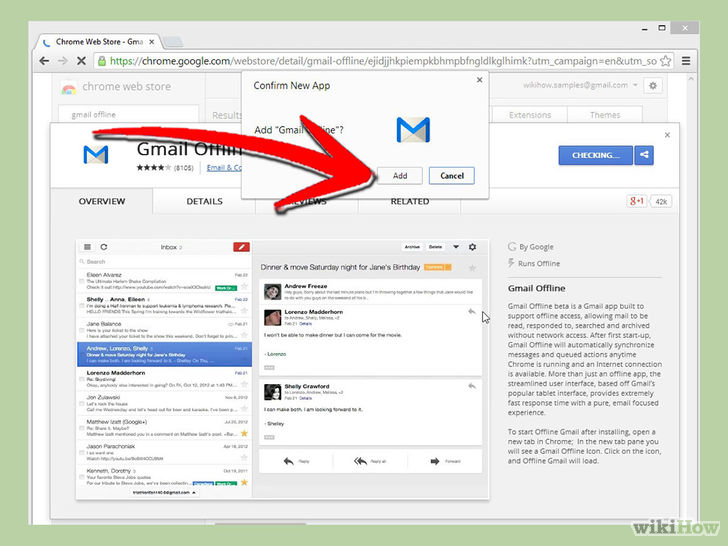The height and width of the screenshot is (546, 728).
Task: Open the Chrome hamburger menu
Action: (x=686, y=61)
